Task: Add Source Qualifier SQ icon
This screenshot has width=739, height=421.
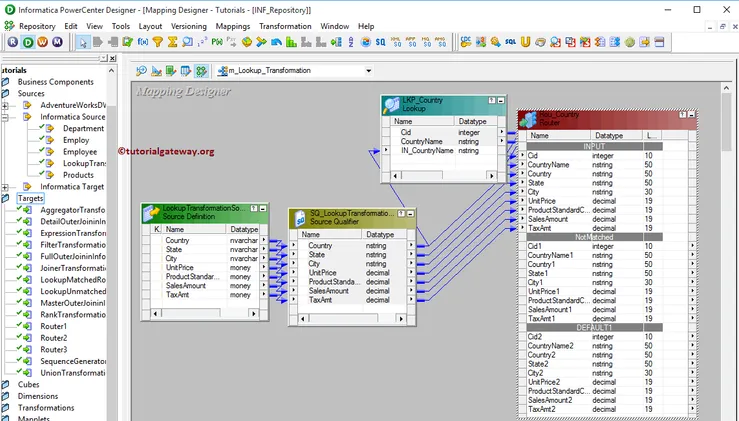Action: coord(380,42)
